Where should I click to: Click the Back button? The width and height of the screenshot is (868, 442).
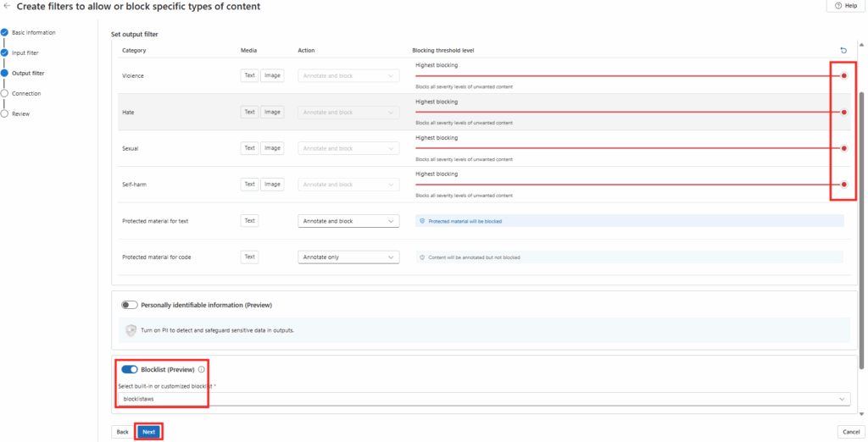[122, 432]
